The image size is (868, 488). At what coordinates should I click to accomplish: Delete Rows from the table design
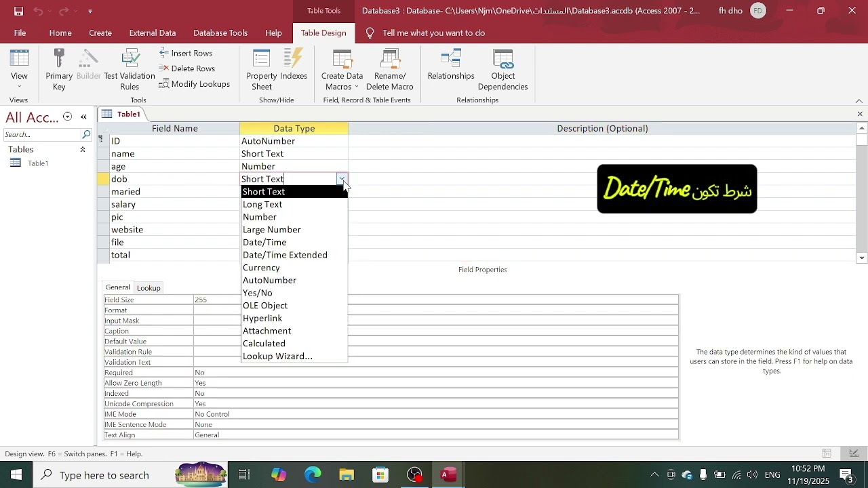(x=187, y=68)
